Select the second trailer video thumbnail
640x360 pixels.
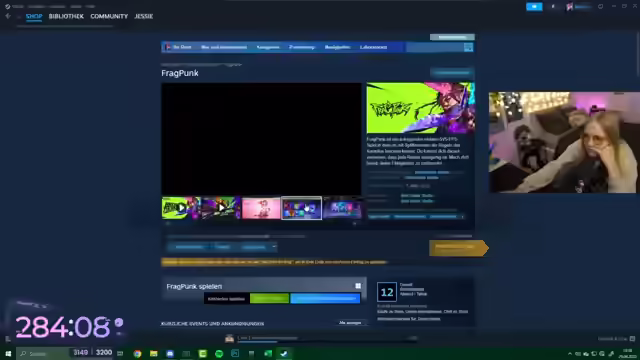tap(221, 208)
